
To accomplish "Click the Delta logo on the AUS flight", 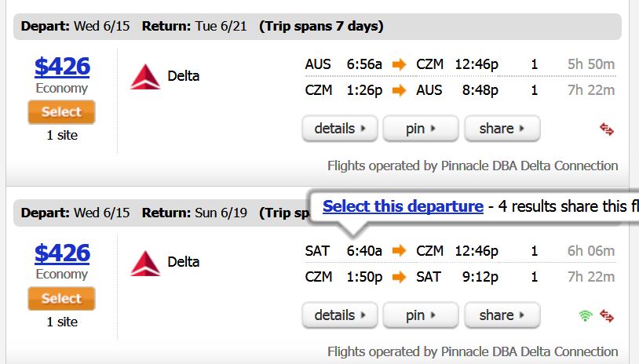I will click(x=145, y=77).
